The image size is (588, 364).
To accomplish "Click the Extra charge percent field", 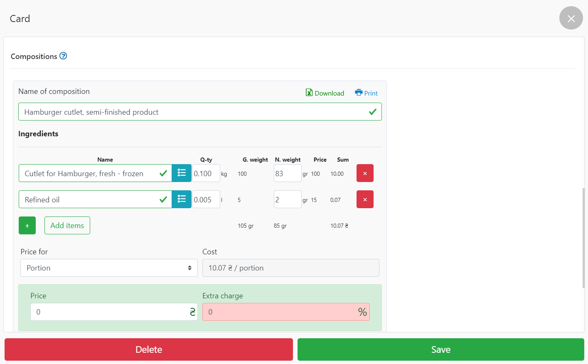I will coord(280,312).
